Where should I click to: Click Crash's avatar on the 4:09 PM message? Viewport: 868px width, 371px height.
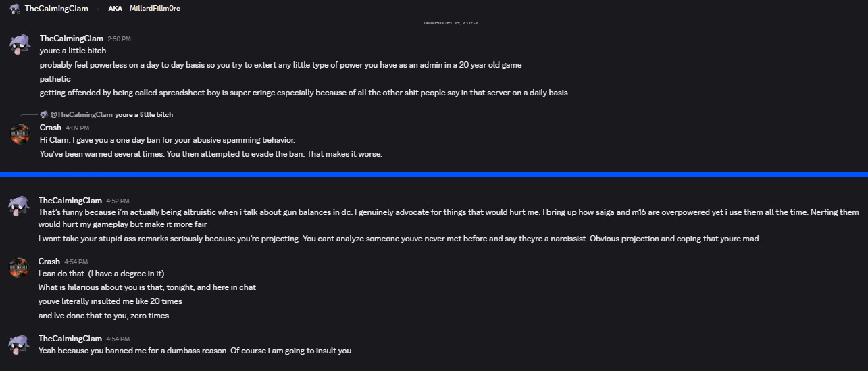click(x=20, y=134)
